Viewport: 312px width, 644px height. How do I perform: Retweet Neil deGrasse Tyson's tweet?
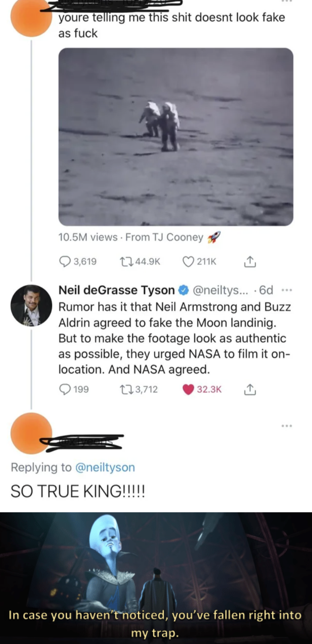[125, 389]
